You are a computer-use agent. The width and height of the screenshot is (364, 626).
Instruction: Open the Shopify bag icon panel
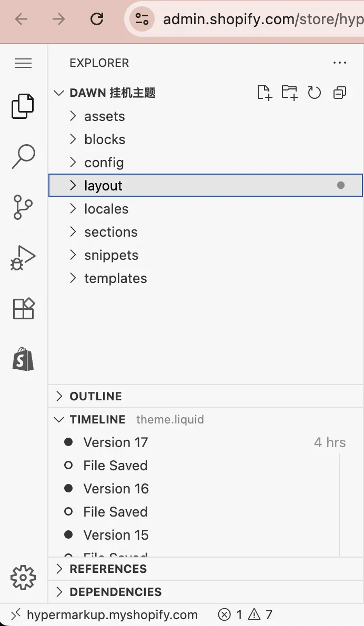tap(23, 359)
